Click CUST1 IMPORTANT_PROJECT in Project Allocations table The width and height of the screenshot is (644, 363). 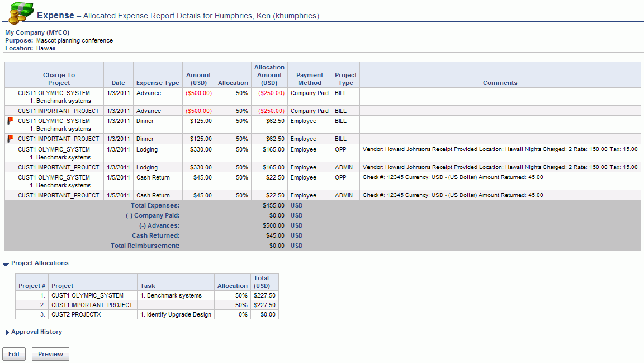pyautogui.click(x=92, y=305)
